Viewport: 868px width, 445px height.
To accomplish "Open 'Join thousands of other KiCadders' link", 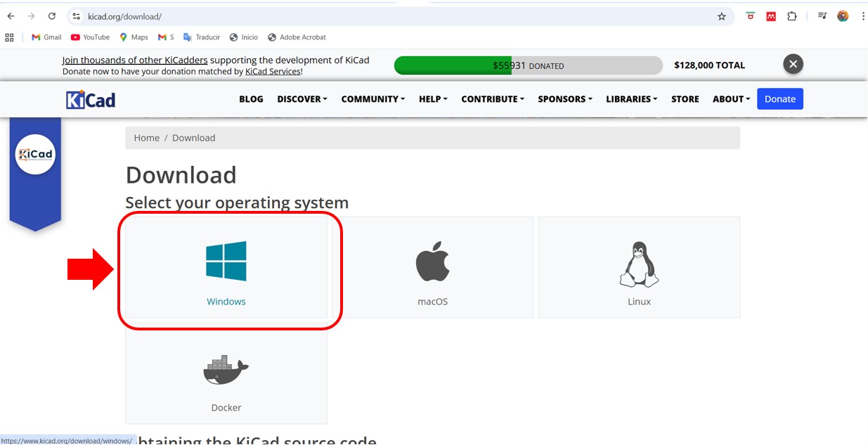I will 135,60.
